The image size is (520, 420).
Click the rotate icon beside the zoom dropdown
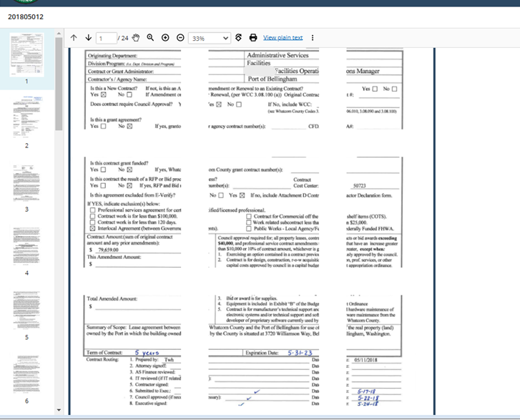(x=239, y=37)
